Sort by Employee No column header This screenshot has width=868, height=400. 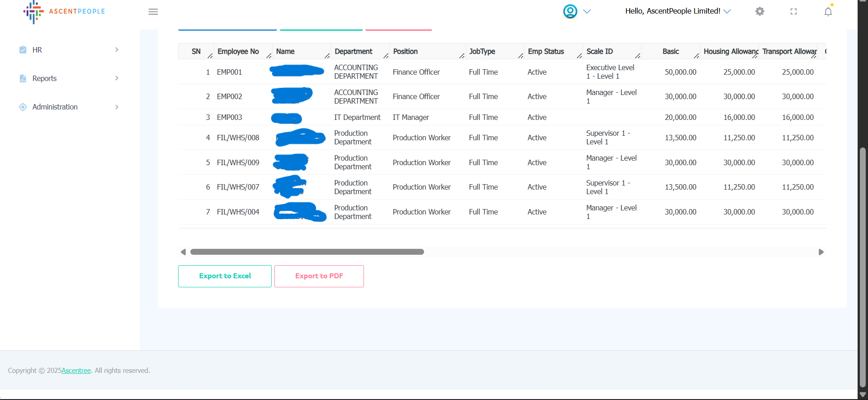[x=238, y=52]
